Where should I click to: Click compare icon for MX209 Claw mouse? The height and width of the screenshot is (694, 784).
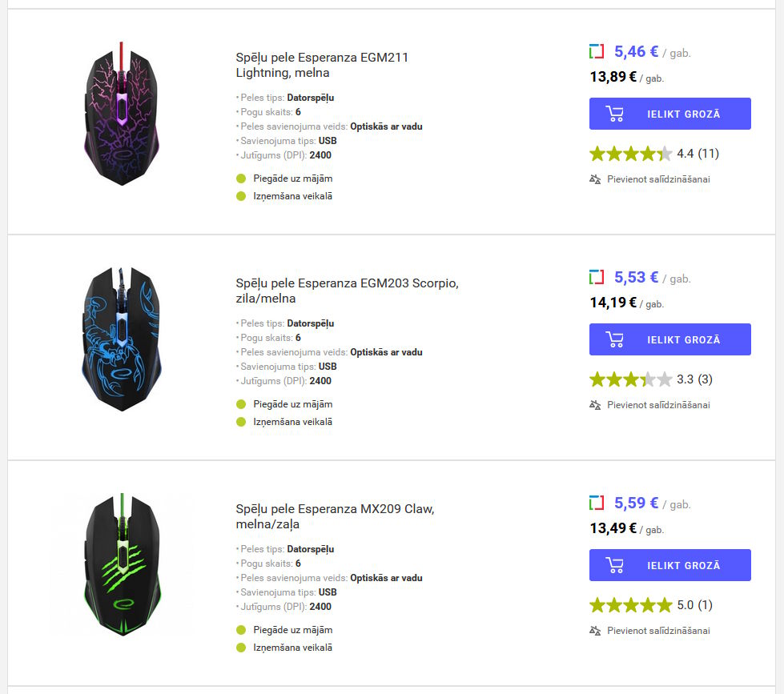(x=595, y=631)
